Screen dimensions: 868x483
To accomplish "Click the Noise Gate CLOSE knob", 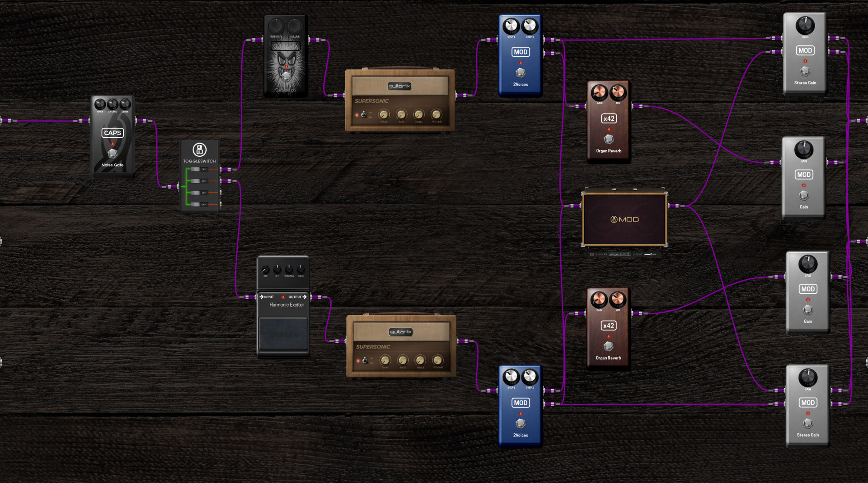I will click(125, 104).
